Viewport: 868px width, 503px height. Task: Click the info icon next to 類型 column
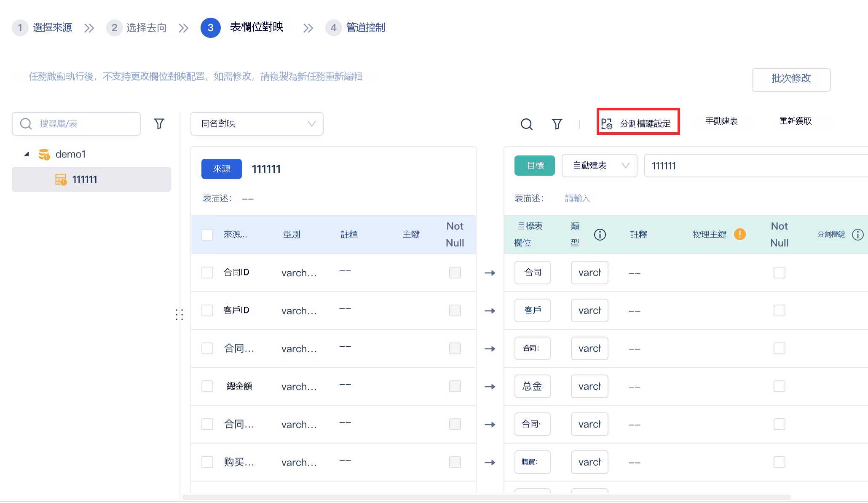tap(600, 235)
